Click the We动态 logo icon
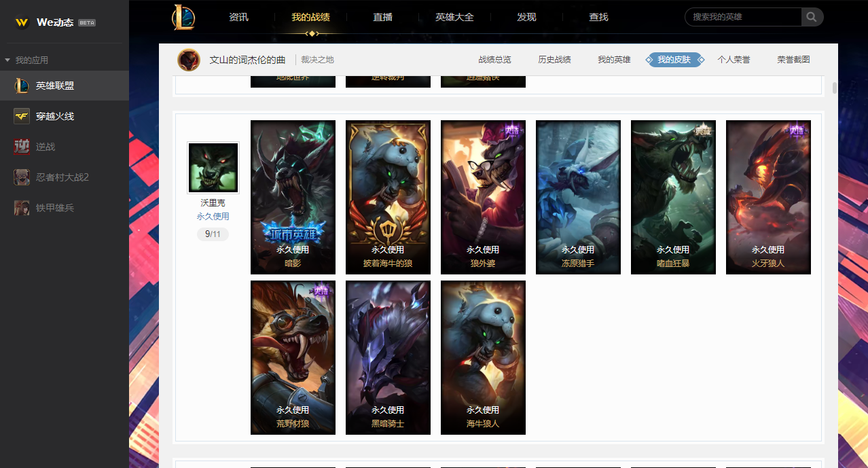The image size is (868, 468). [x=22, y=22]
